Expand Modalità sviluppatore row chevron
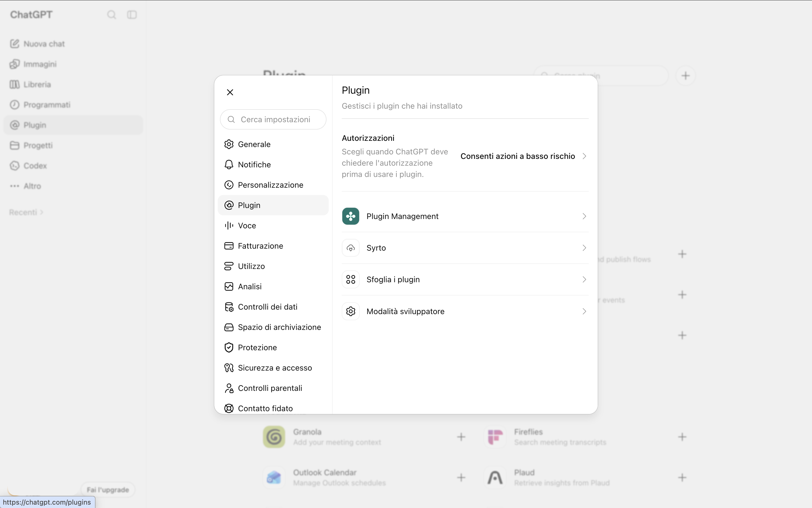The height and width of the screenshot is (508, 812). click(x=584, y=312)
